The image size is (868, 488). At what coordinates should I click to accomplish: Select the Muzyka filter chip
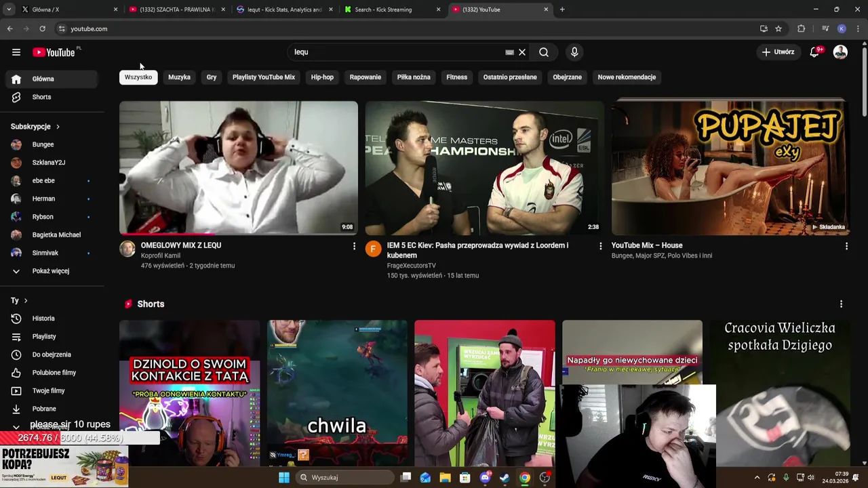pos(179,77)
